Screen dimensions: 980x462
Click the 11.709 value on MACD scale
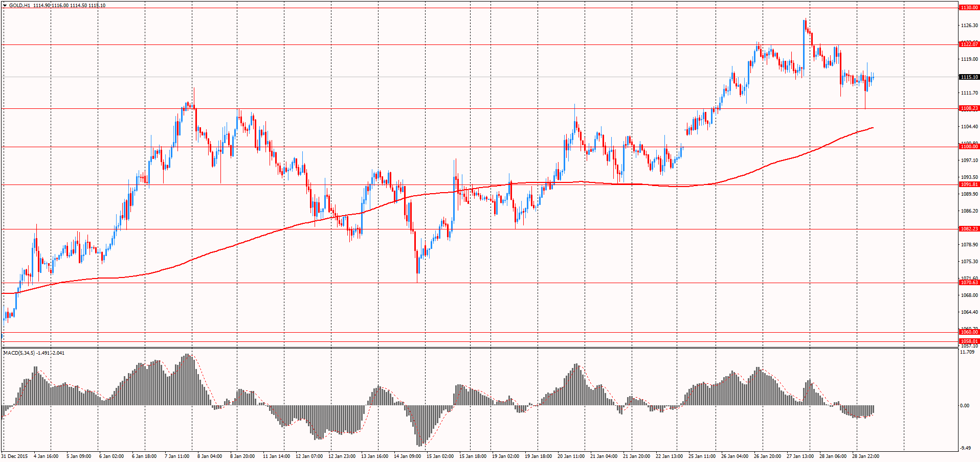[x=967, y=352]
